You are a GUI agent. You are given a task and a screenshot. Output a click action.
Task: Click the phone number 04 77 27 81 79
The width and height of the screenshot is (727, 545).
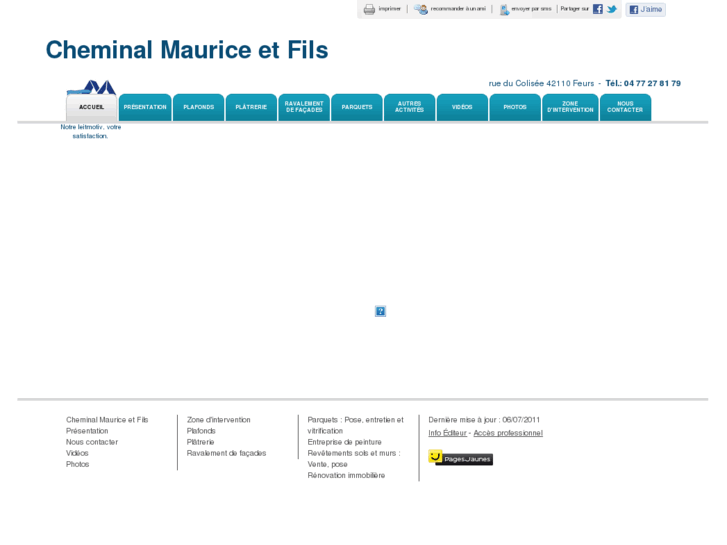(x=652, y=83)
